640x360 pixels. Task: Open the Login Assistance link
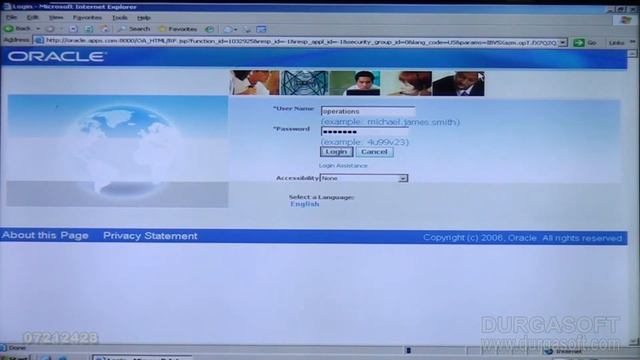343,166
